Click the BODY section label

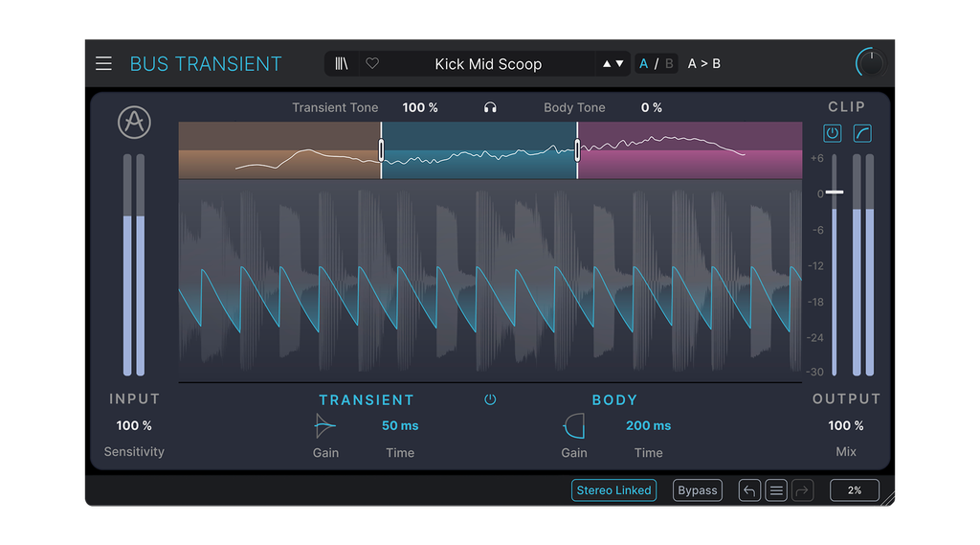point(614,399)
